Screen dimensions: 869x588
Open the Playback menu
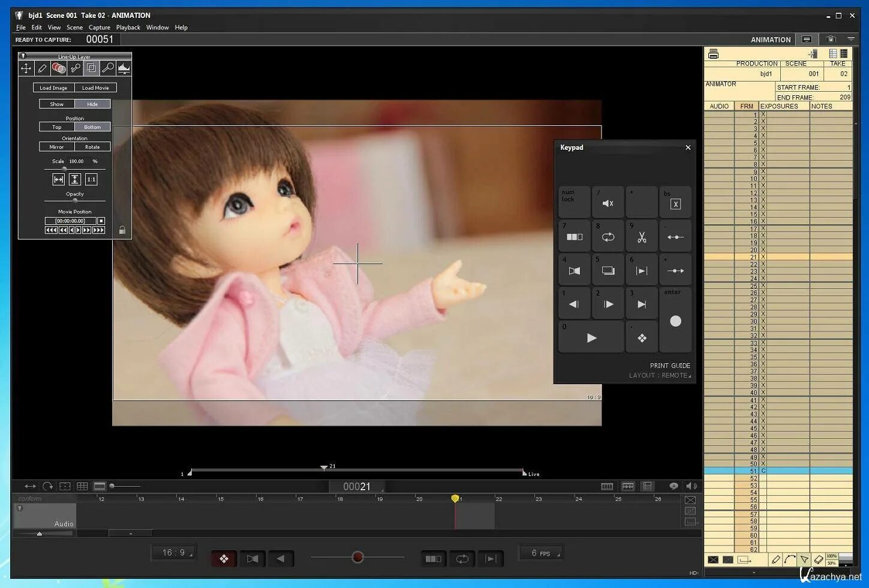click(x=128, y=28)
